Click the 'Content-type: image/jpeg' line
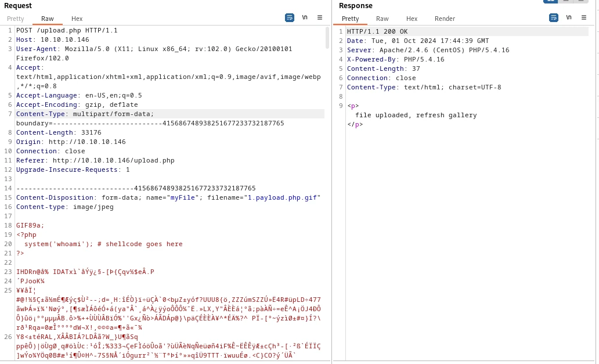The image size is (599, 364). point(64,207)
